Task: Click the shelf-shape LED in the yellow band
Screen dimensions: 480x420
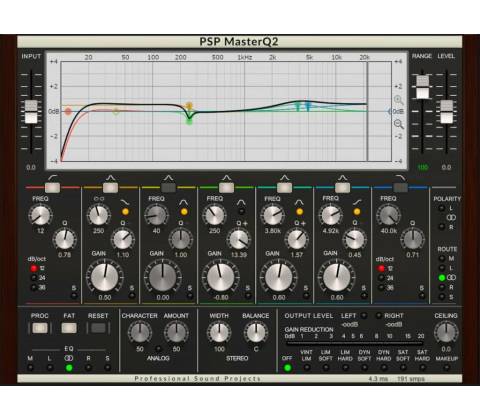Action: pyautogui.click(x=125, y=211)
